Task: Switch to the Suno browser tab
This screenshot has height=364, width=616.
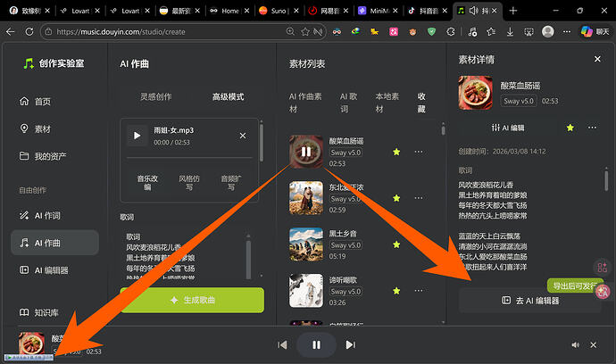Action: click(x=279, y=11)
